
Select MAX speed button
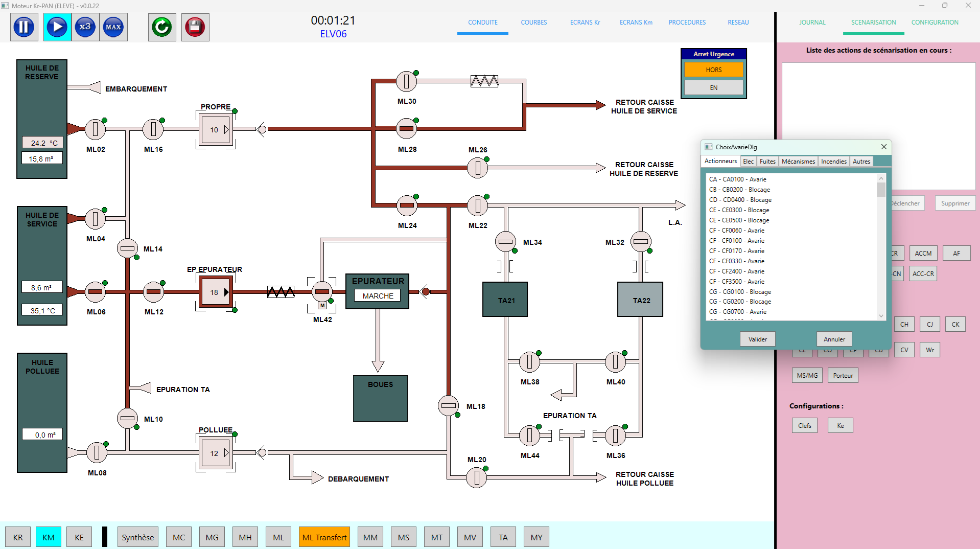pyautogui.click(x=113, y=27)
